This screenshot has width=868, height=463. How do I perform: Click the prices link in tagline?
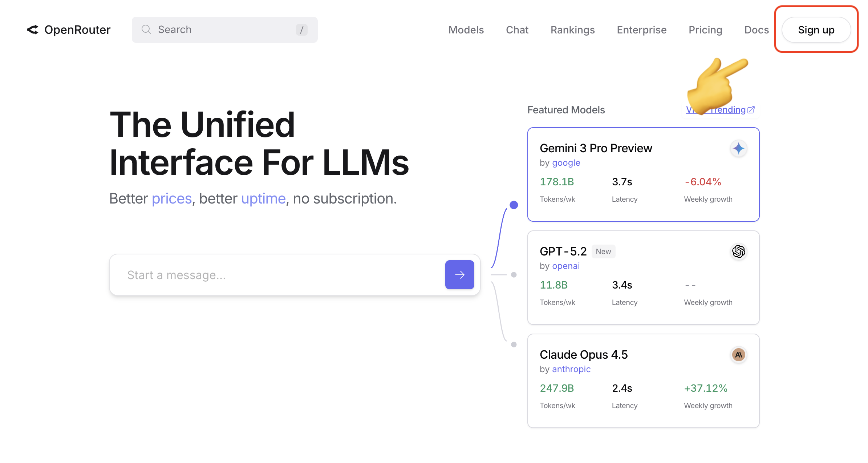click(x=171, y=199)
